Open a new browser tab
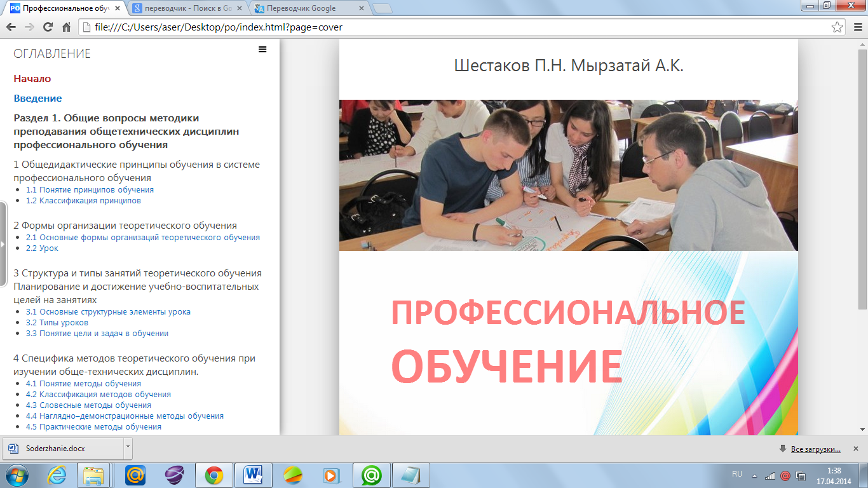Image resolution: width=868 pixels, height=488 pixels. point(383,8)
